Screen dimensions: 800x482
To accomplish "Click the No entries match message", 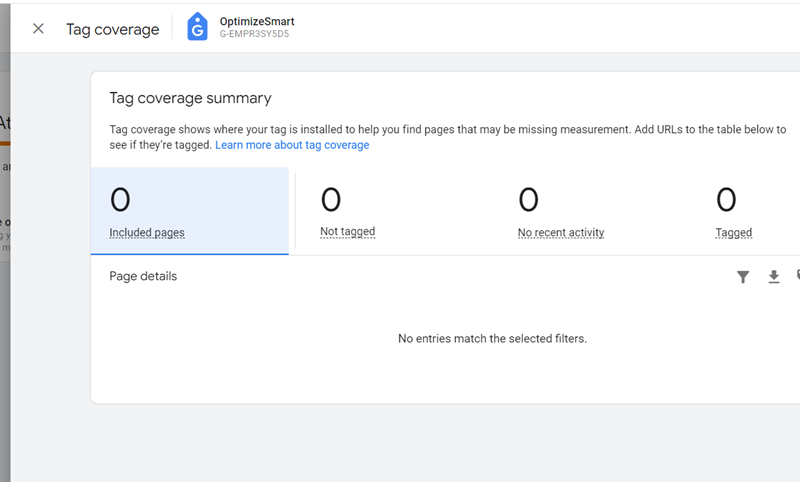I will [492, 339].
